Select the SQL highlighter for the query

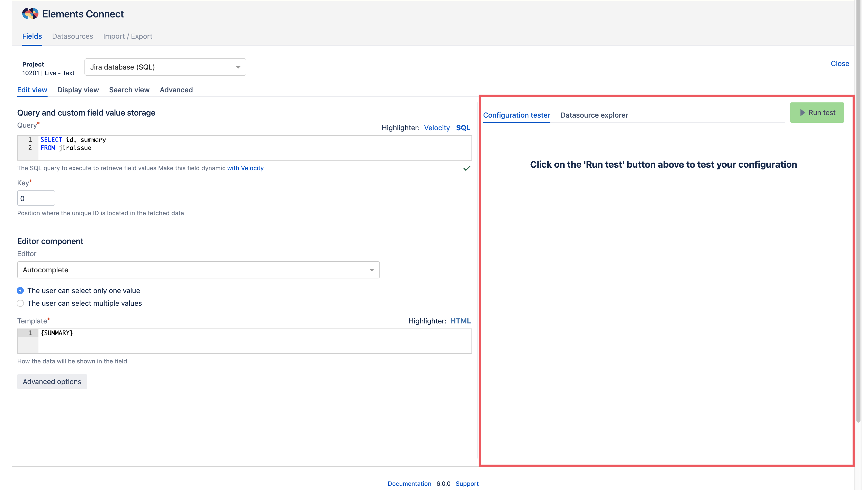point(463,127)
